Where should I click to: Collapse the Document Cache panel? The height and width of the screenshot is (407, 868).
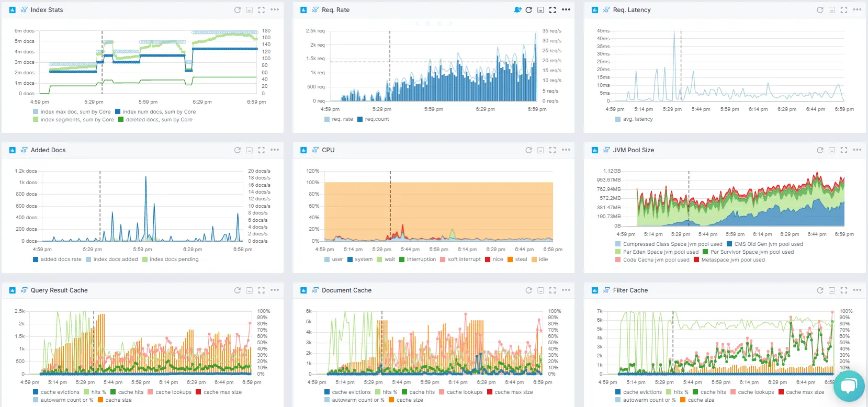(540, 290)
